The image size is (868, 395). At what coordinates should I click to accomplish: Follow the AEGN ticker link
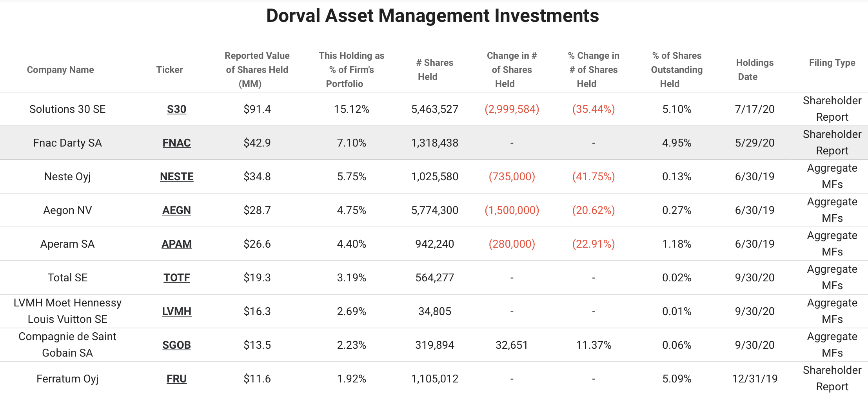pyautogui.click(x=176, y=210)
